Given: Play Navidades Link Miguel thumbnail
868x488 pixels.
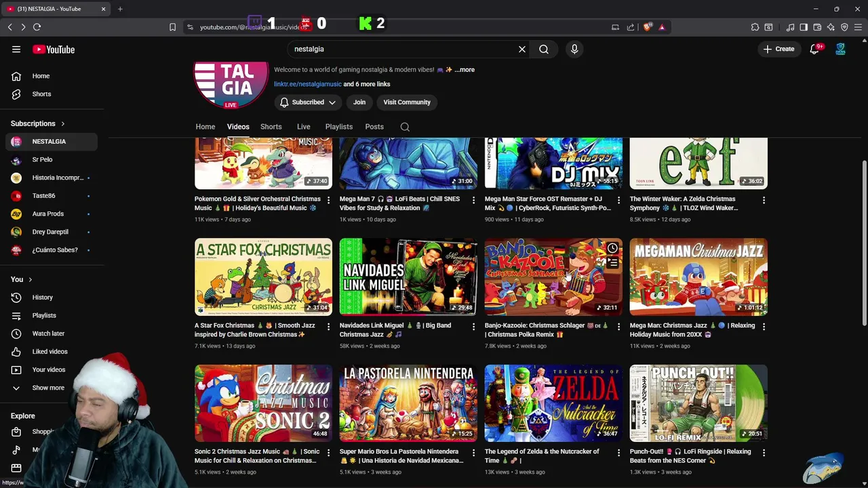Looking at the screenshot, I should click(x=408, y=277).
